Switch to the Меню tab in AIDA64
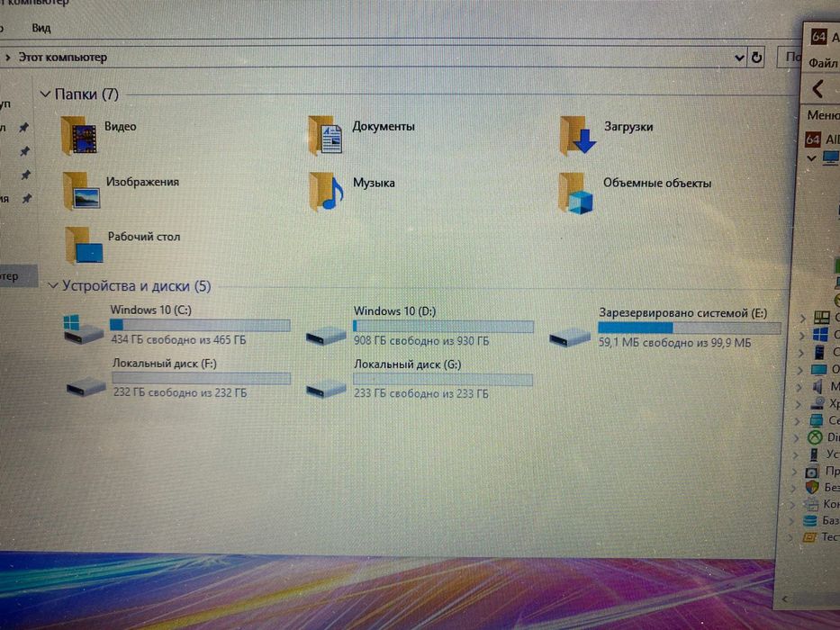This screenshot has height=630, width=840. [824, 114]
